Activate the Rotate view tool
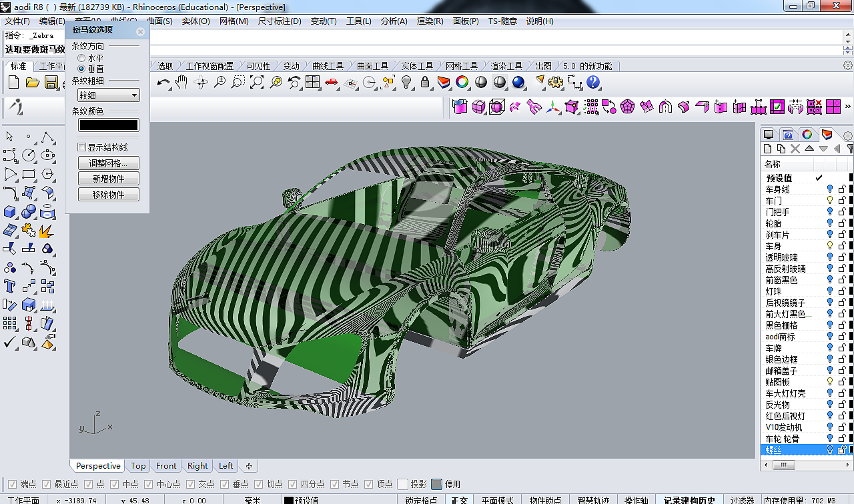Viewport: 854px width, 504px height. 201,82
